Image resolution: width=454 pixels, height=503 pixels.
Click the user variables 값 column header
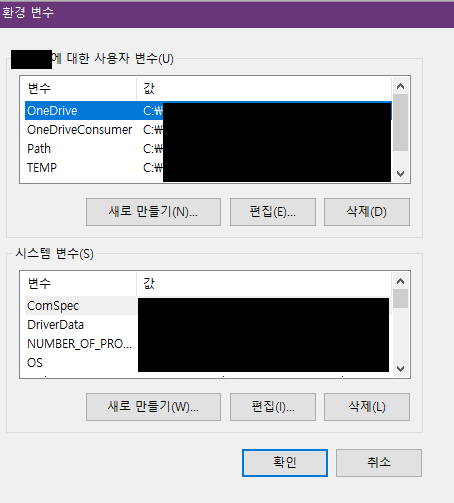tap(264, 89)
